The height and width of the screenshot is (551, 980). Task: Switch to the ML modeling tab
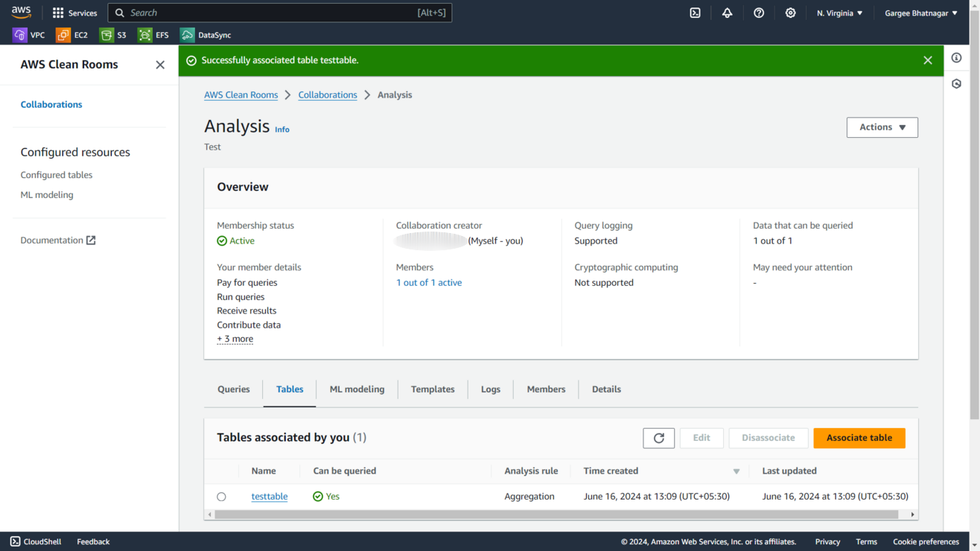click(357, 389)
